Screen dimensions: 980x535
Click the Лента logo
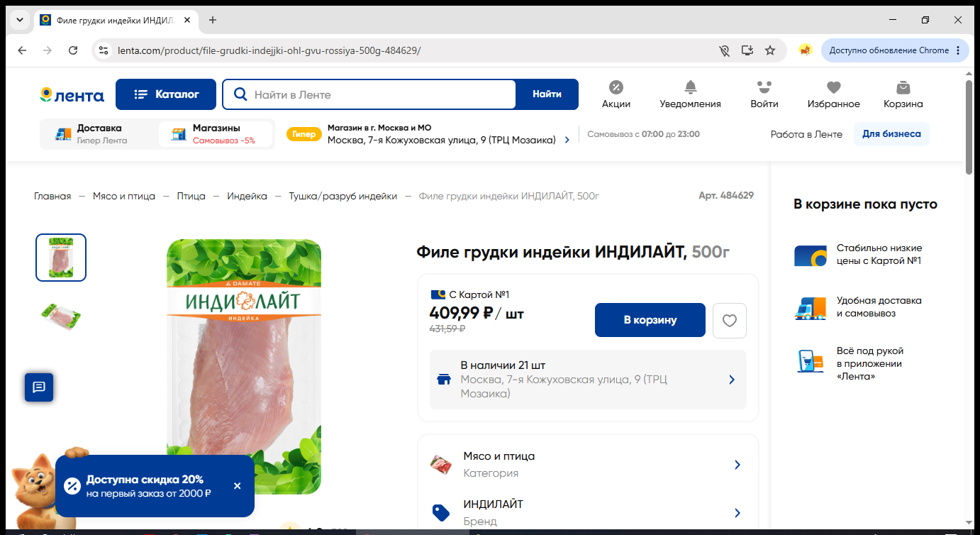click(x=72, y=95)
